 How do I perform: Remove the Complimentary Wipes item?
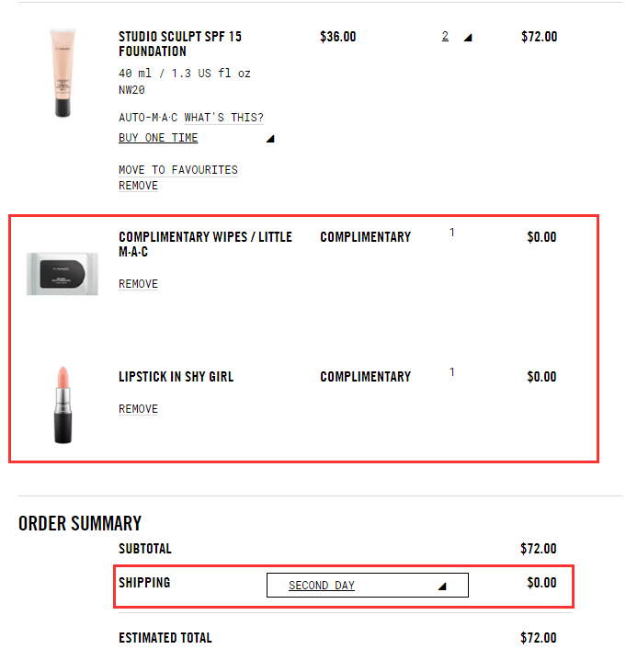[x=138, y=284]
